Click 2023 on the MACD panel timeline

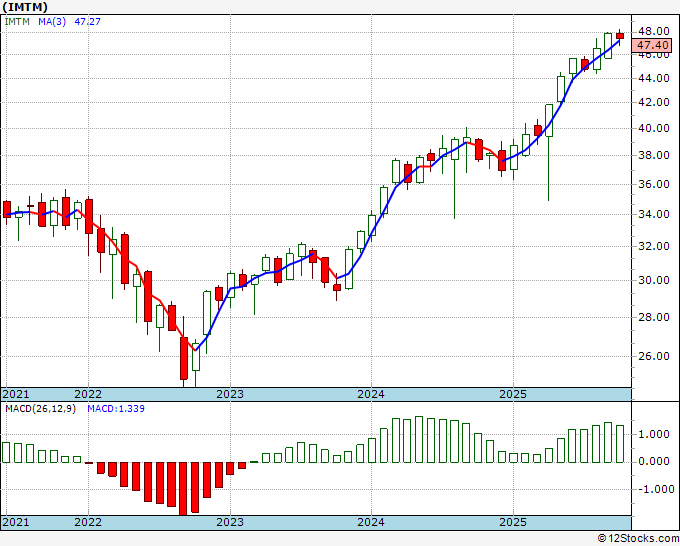230,522
